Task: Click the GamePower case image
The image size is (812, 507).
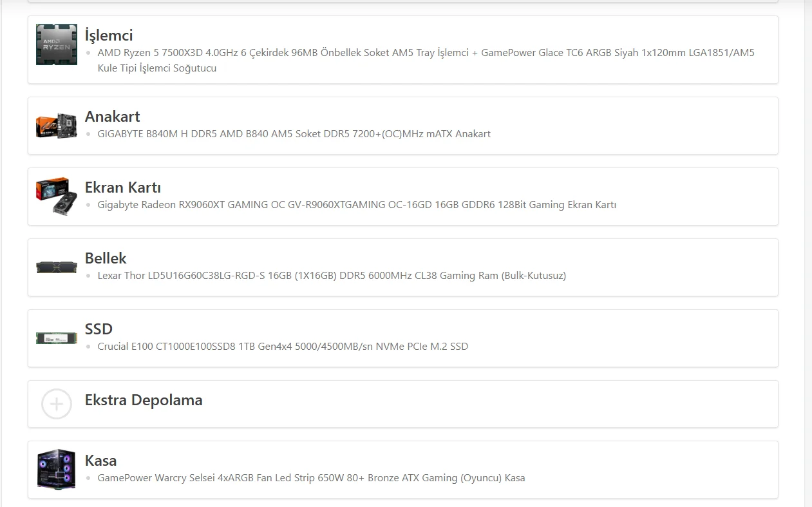Action: pos(57,469)
